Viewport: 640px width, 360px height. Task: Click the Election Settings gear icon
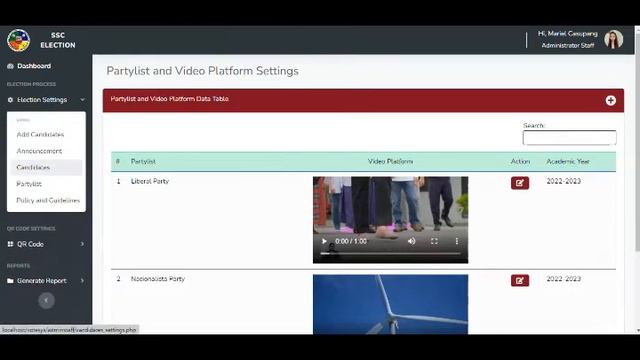10,100
